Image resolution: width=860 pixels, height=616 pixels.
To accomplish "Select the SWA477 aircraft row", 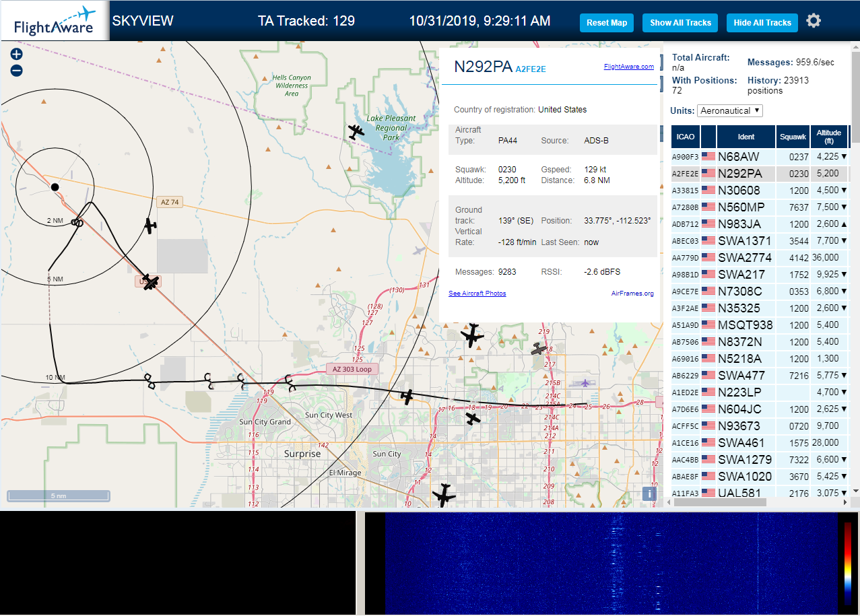I will [760, 375].
